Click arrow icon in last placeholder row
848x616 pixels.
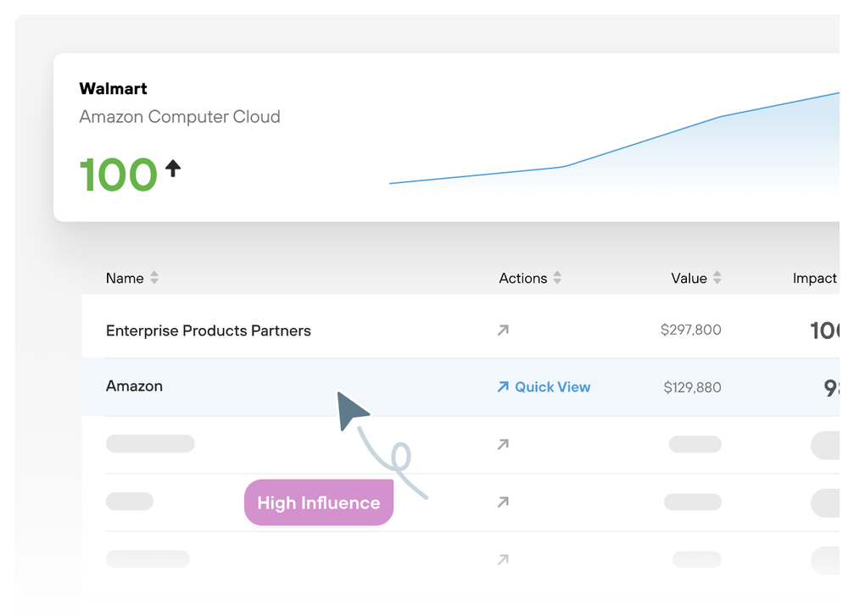click(x=503, y=559)
